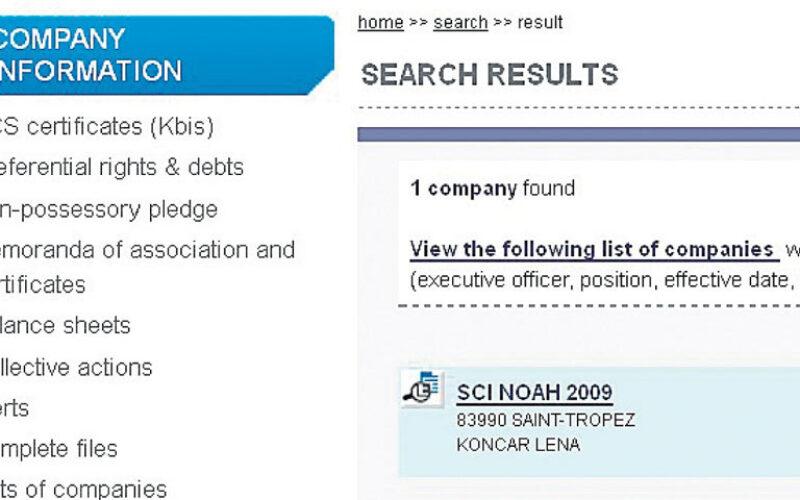800x500 pixels.
Task: Open the RCS certificates (Kbis) menu item
Action: [106, 127]
